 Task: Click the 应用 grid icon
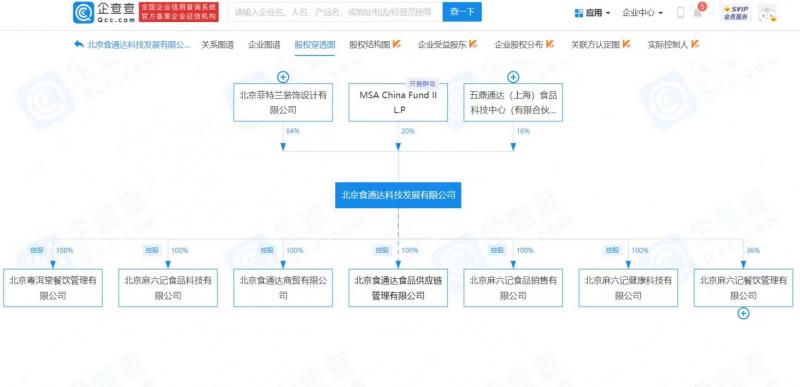point(579,13)
